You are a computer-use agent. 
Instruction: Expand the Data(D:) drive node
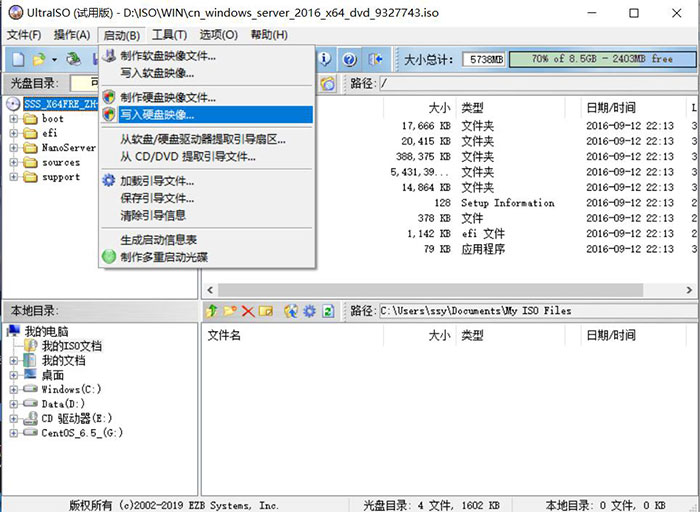click(13, 404)
